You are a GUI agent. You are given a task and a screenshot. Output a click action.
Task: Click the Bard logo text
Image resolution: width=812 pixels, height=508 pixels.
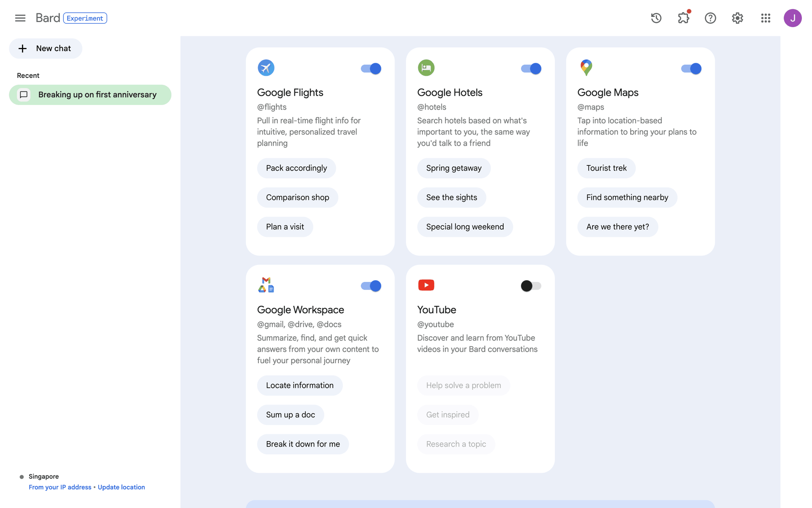pos(48,18)
